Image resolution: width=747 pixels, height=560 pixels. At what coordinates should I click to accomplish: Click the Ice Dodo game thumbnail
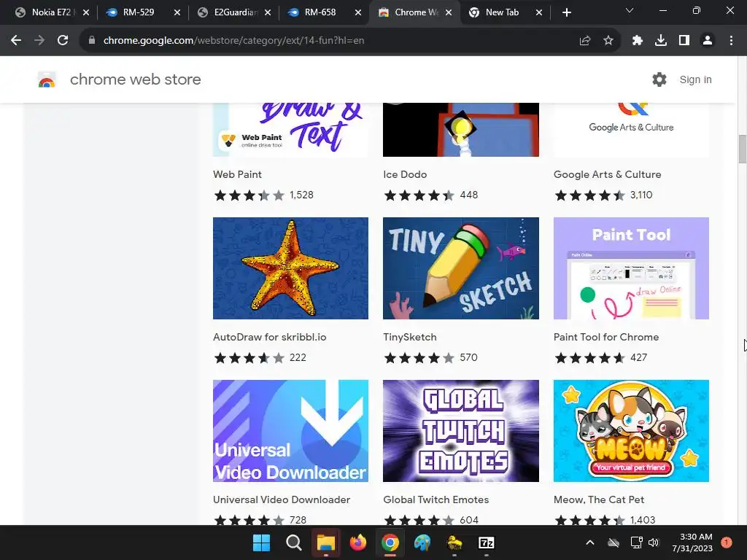pos(461,130)
